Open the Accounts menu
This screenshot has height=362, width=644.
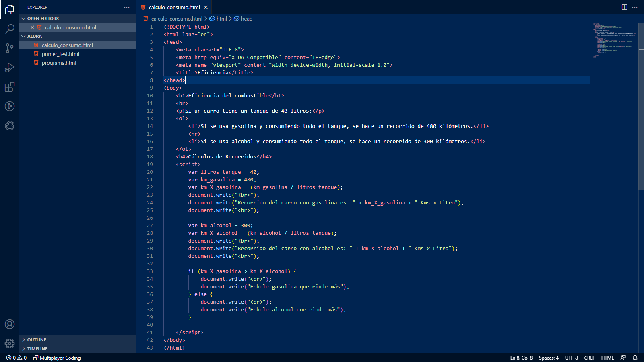10,324
